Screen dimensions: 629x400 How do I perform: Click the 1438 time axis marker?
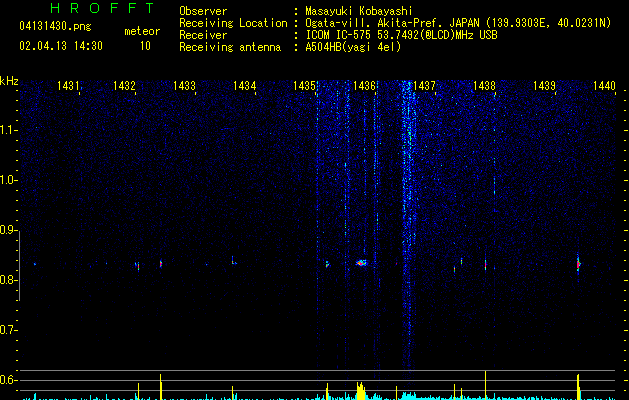(484, 86)
